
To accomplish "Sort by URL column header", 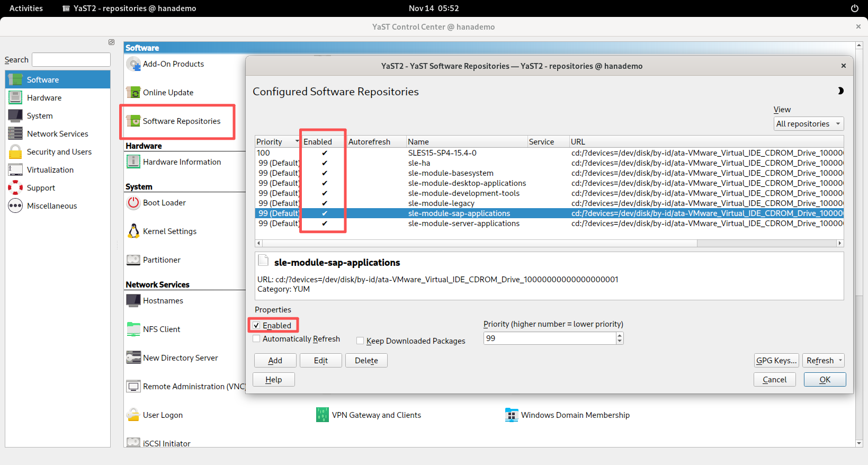I will tap(706, 142).
